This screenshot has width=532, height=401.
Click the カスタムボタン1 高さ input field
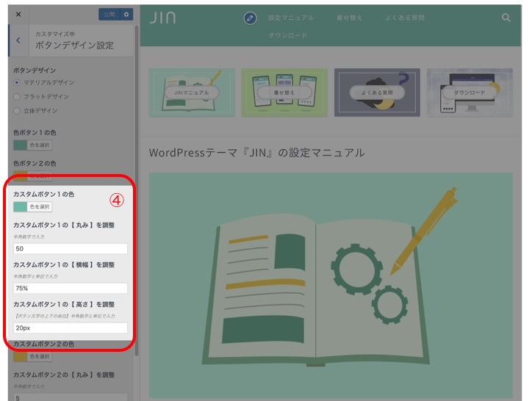tap(71, 328)
